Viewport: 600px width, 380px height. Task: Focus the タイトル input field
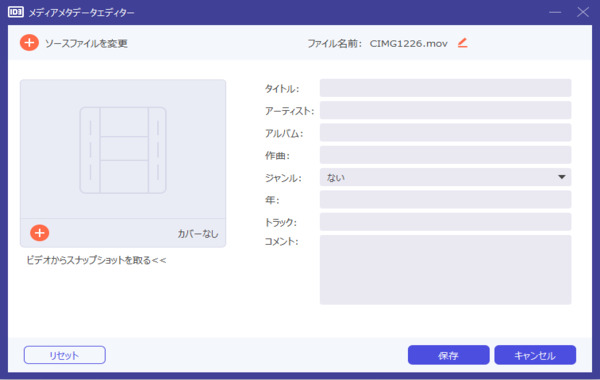click(445, 88)
